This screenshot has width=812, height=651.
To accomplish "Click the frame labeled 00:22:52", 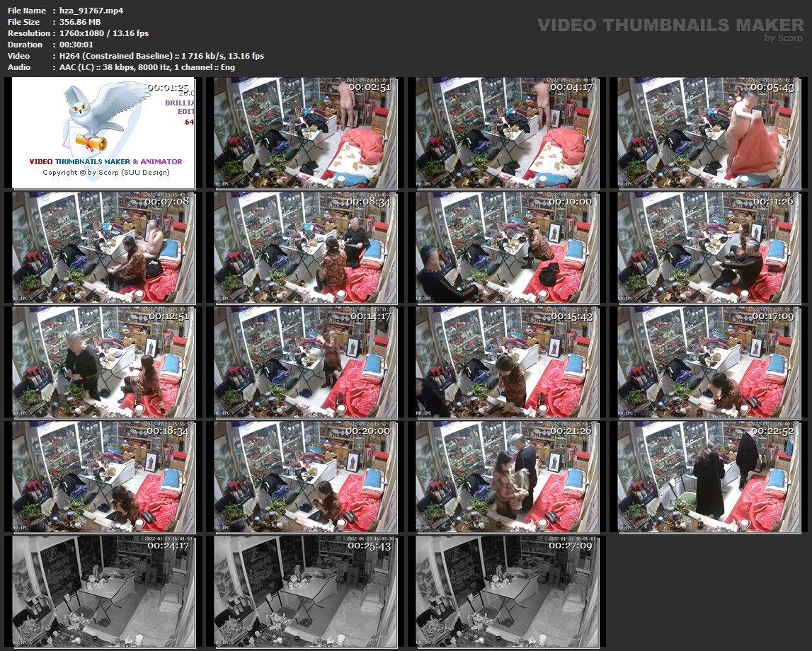I will coord(709,477).
